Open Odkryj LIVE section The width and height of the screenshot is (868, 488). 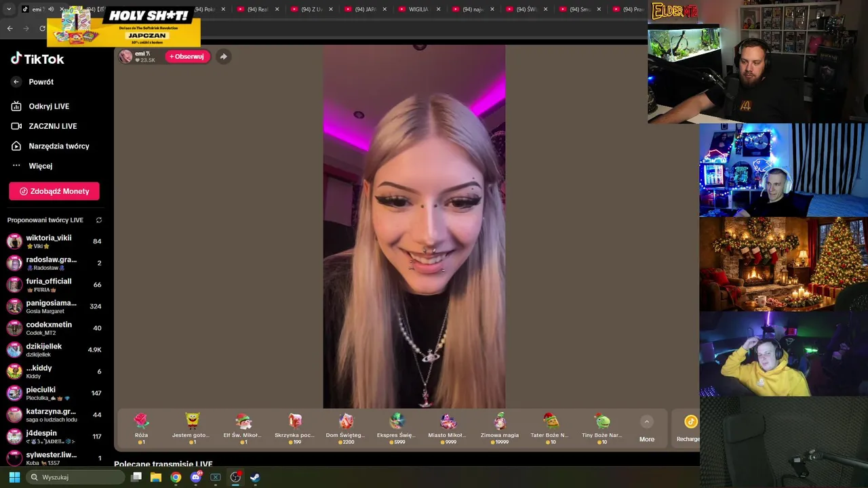(41, 106)
